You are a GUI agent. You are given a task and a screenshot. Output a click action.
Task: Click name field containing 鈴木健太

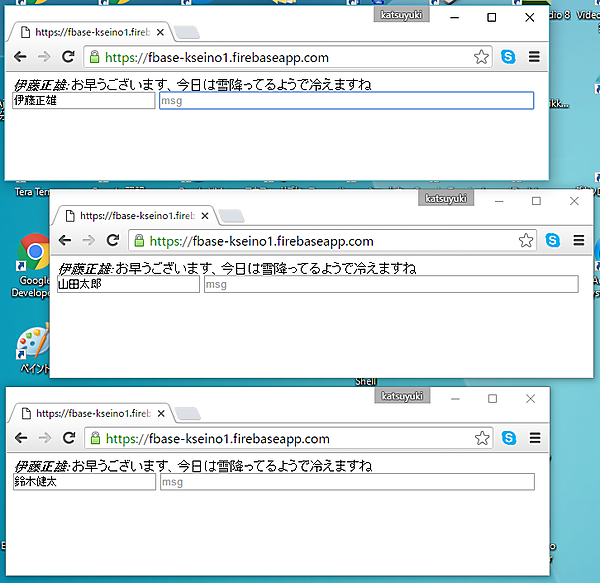pyautogui.click(x=84, y=482)
